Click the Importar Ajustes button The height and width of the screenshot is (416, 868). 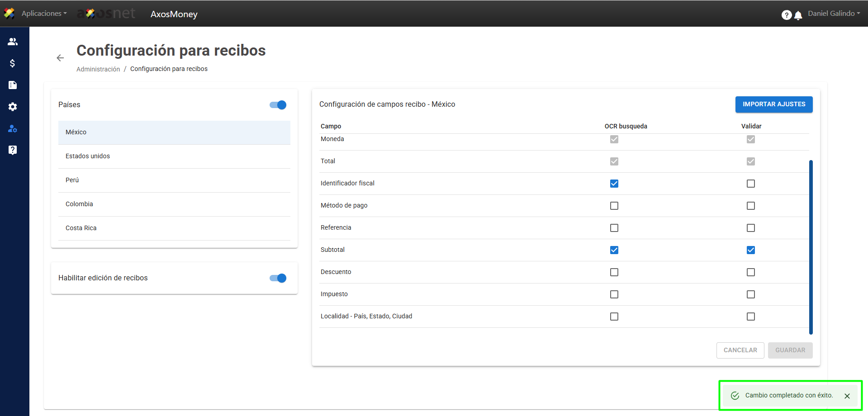point(774,104)
